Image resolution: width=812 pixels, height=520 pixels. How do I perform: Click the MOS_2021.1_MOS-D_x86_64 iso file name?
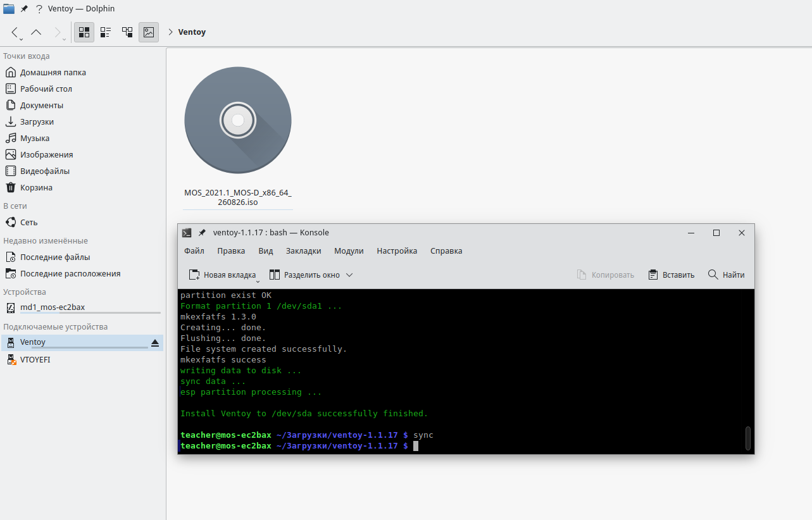point(238,197)
